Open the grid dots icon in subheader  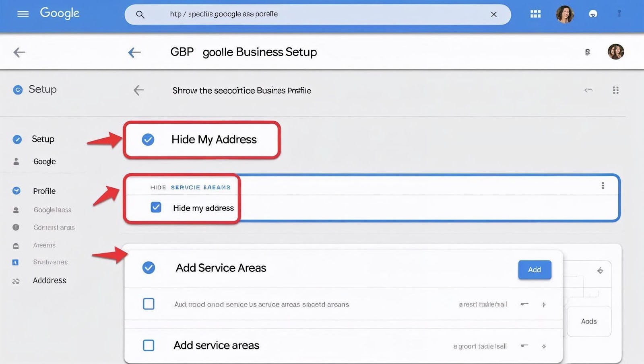pos(615,90)
